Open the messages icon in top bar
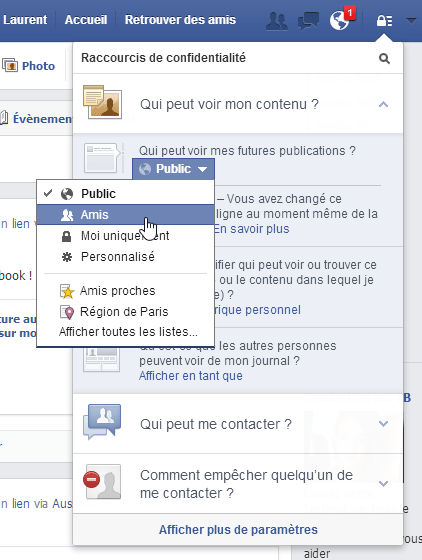The width and height of the screenshot is (422, 560). [308, 21]
